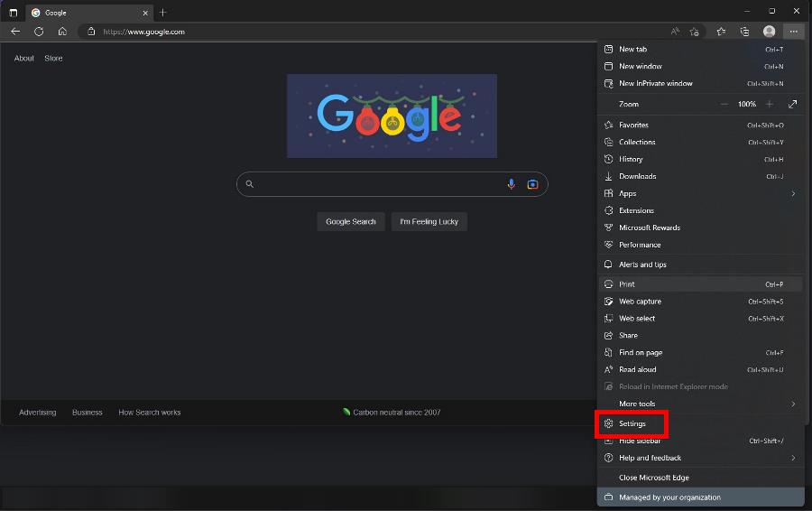The height and width of the screenshot is (511, 812).
Task: Go back using the browser back arrow
Action: (x=15, y=32)
